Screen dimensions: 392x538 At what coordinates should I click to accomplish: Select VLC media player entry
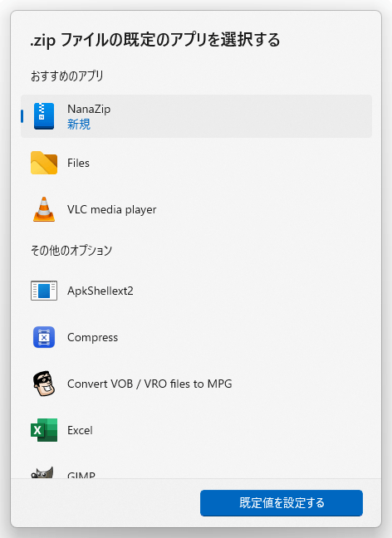(196, 209)
